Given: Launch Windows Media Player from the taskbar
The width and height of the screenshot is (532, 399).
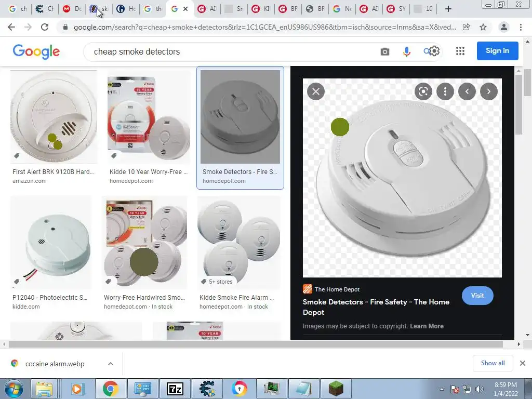Looking at the screenshot, I should [77, 389].
